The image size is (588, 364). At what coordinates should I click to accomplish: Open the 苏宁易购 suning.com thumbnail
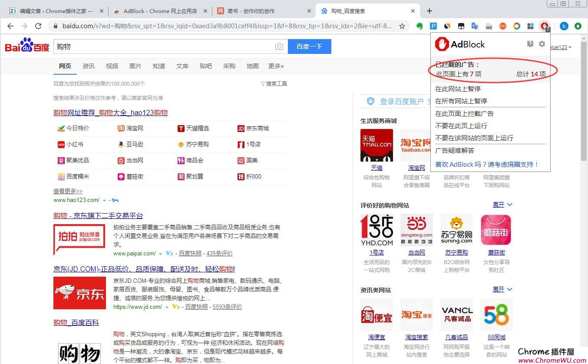click(x=456, y=230)
